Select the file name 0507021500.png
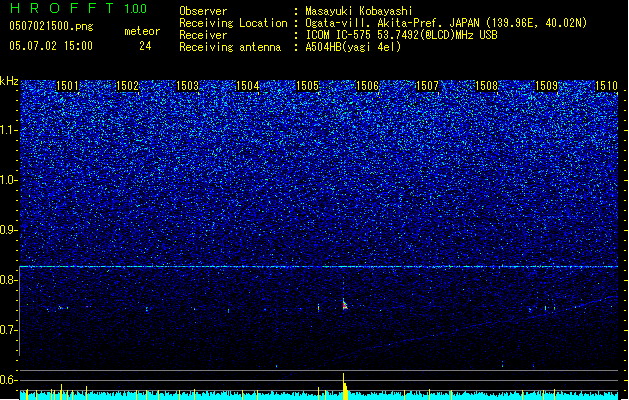The height and width of the screenshot is (400, 629). [51, 26]
